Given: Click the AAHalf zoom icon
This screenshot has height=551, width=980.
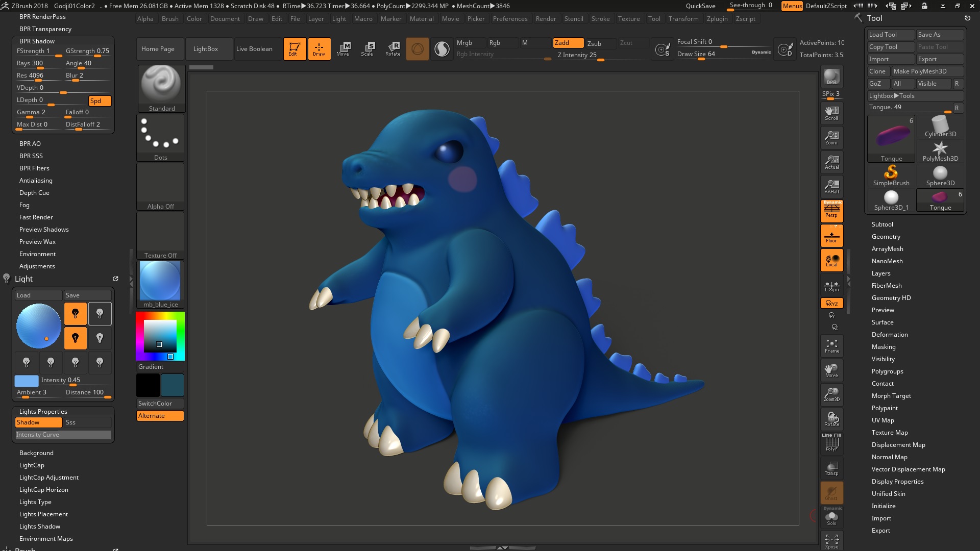Looking at the screenshot, I should (x=831, y=186).
